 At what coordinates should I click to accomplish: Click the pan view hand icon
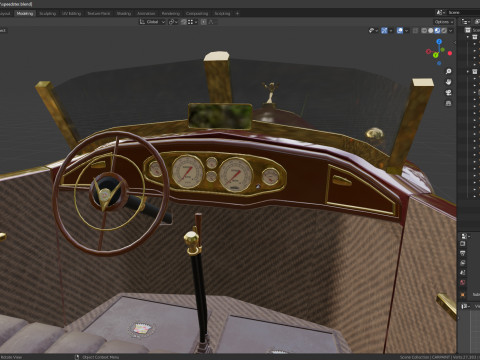[449, 82]
